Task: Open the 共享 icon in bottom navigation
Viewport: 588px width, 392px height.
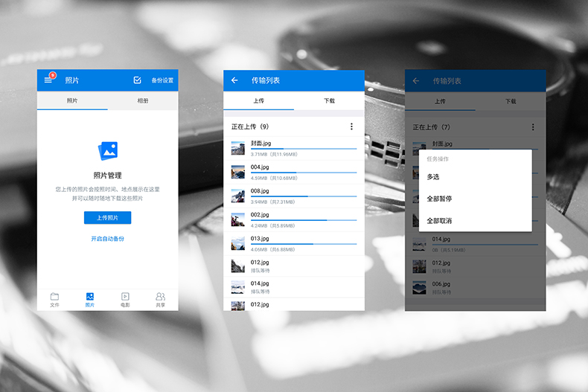Action: (160, 300)
